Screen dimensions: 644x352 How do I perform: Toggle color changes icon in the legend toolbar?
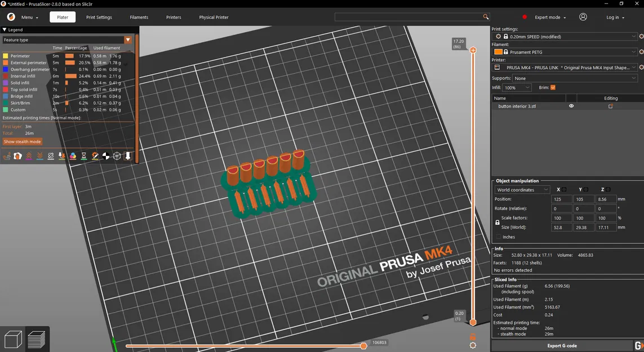coord(73,156)
